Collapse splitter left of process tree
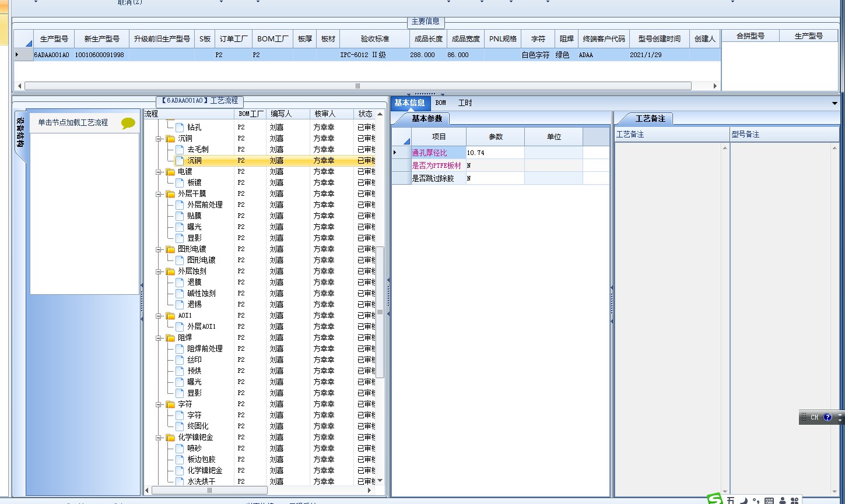Image resolution: width=845 pixels, height=504 pixels. tap(142, 302)
